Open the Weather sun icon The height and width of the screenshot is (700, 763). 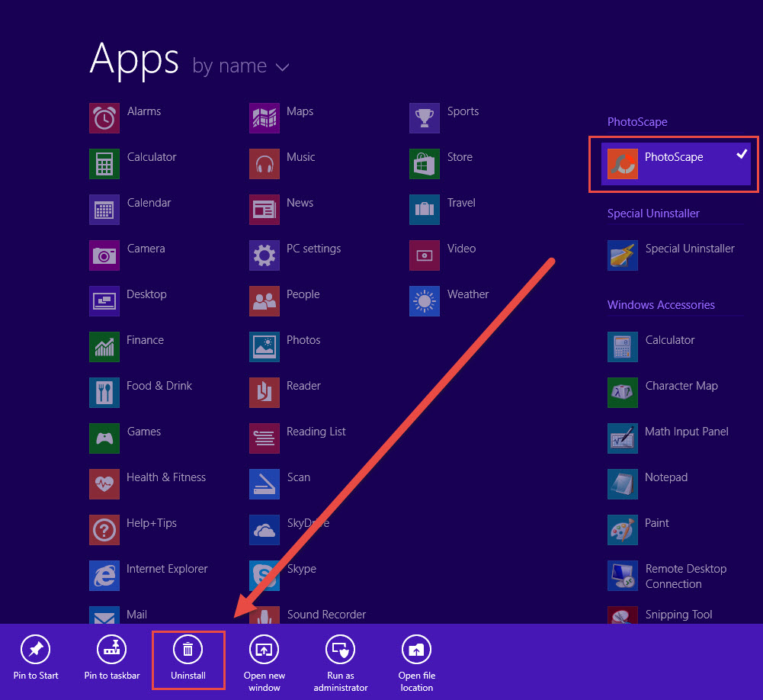point(425,301)
